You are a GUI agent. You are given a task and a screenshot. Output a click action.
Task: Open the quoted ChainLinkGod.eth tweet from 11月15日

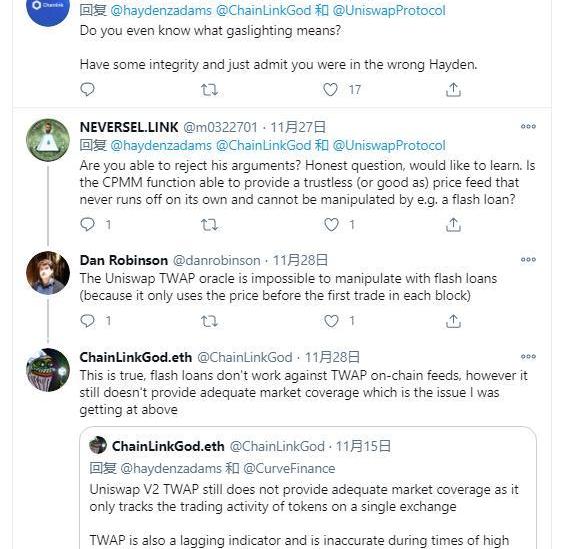click(308, 487)
